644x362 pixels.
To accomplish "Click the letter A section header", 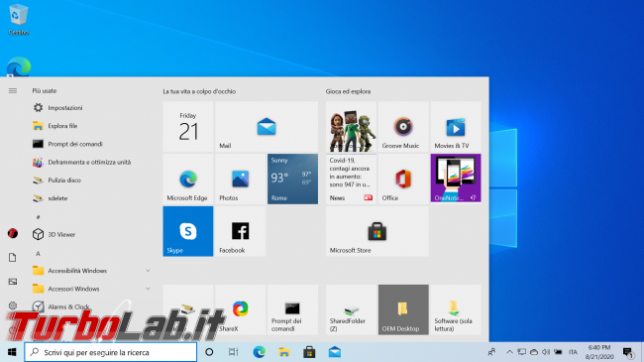I will click(x=38, y=254).
